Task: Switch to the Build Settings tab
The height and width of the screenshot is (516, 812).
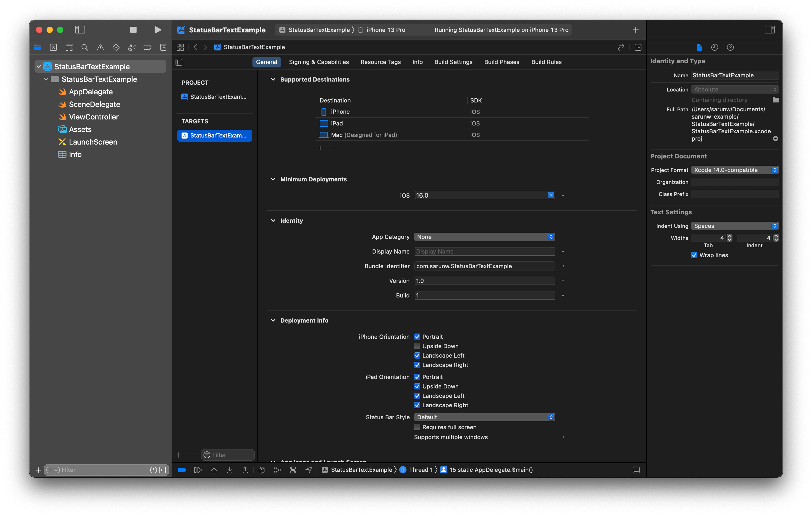Action: [453, 62]
